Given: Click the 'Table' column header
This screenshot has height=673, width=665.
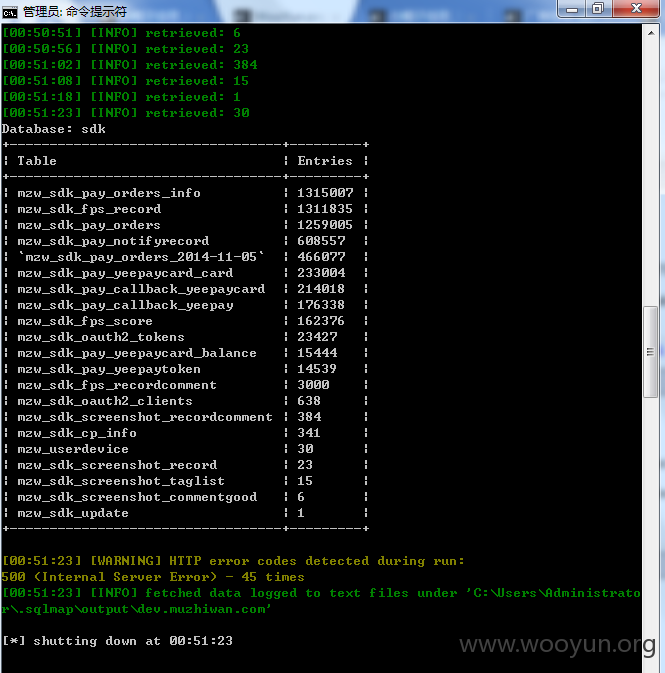Looking at the screenshot, I should pos(37,161).
